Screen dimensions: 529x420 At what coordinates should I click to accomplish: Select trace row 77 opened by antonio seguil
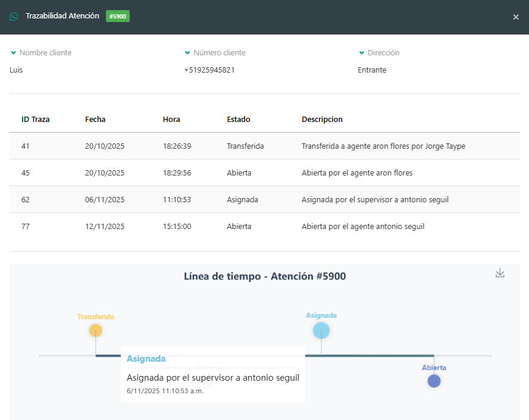click(x=264, y=226)
